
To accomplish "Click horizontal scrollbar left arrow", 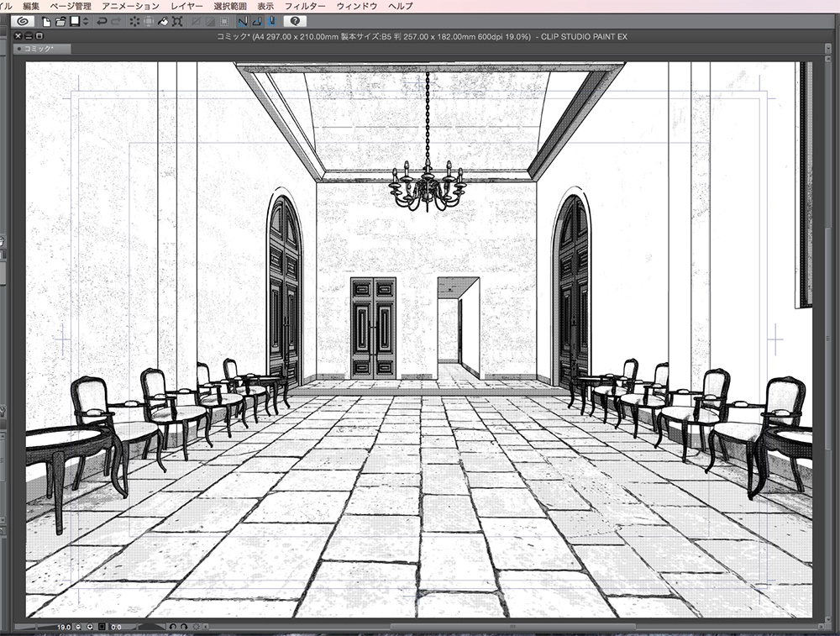I will click(206, 627).
